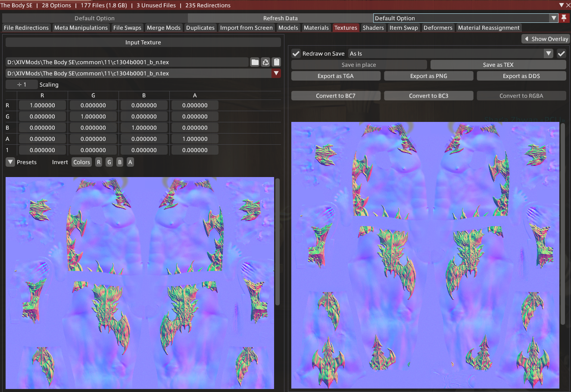Invert the B channel button
This screenshot has width=571, height=392.
click(120, 162)
